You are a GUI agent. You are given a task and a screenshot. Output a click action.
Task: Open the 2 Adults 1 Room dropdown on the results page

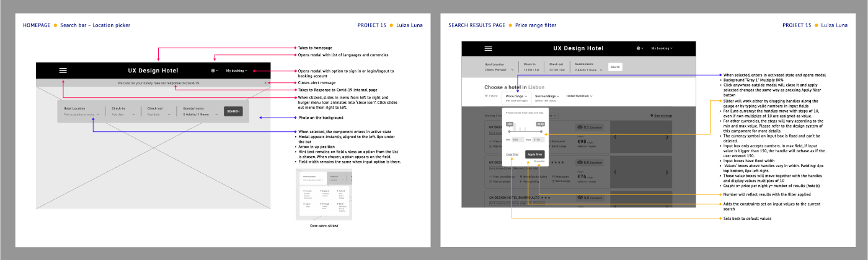click(588, 69)
